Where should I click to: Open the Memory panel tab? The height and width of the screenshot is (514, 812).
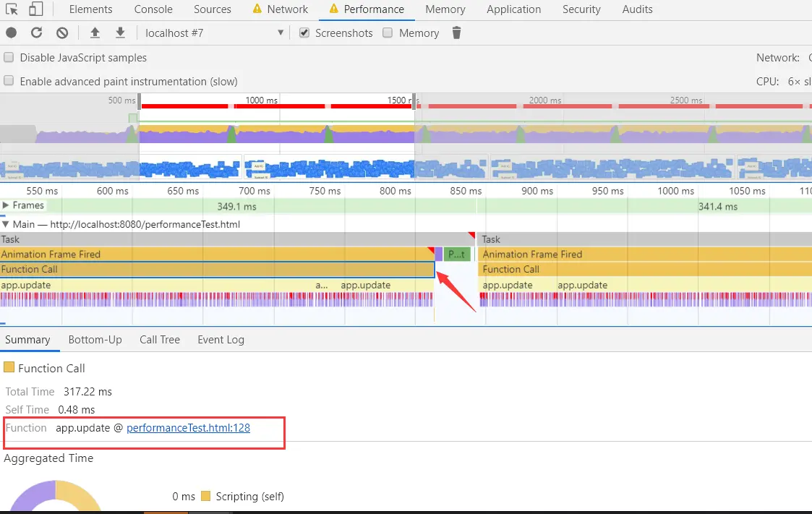[x=445, y=9]
